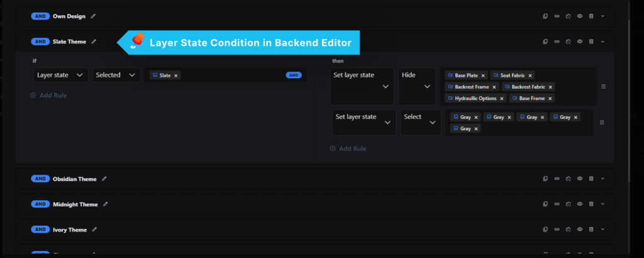Delete the Midnight Theme condition
Image resolution: width=644 pixels, height=258 pixels.
click(591, 204)
